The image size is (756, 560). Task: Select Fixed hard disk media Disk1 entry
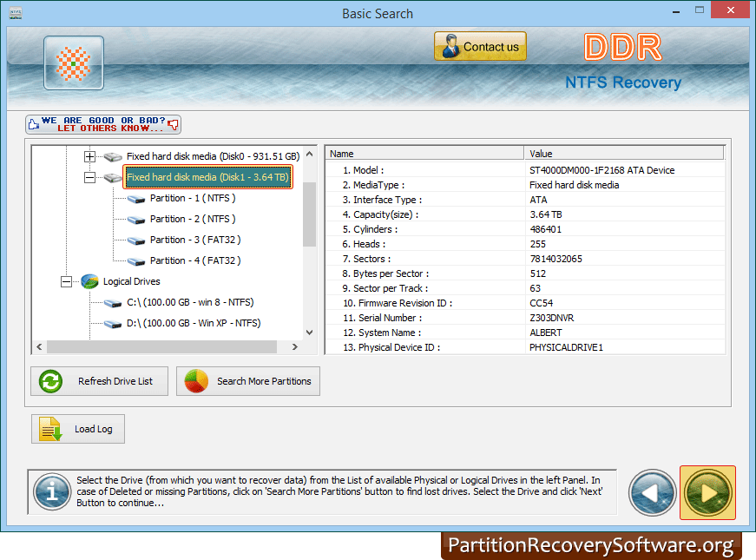(207, 177)
